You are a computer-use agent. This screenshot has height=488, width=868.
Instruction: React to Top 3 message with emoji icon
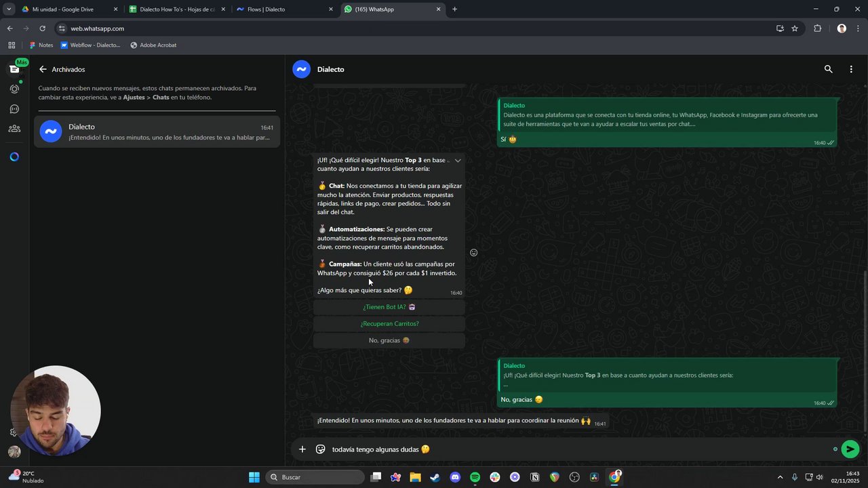[474, 253]
